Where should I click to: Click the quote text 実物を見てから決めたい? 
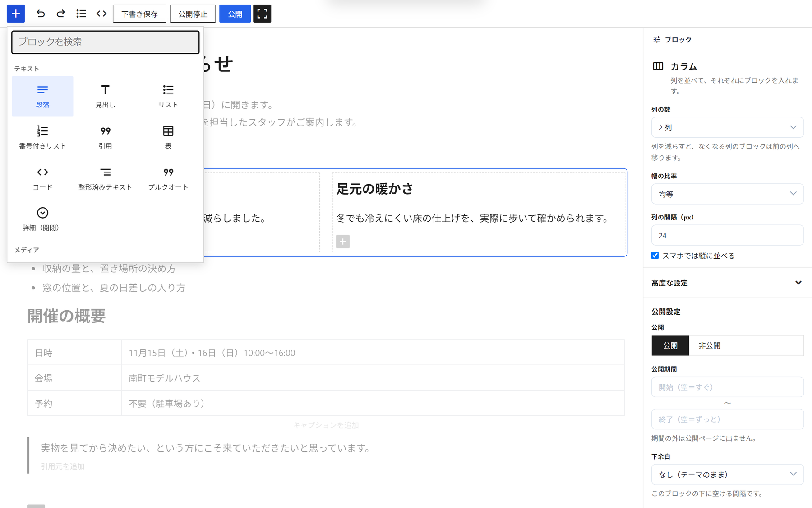coord(206,448)
